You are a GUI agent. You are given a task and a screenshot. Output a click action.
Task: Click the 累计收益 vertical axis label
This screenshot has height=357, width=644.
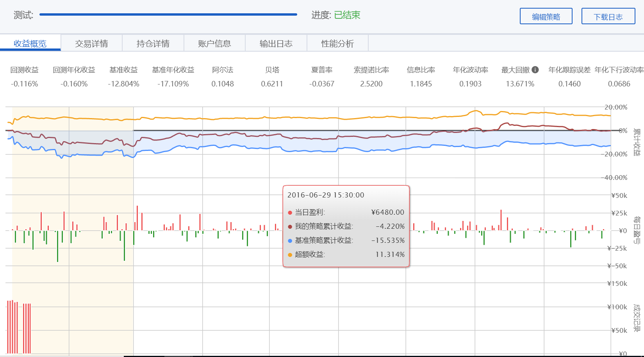637,142
